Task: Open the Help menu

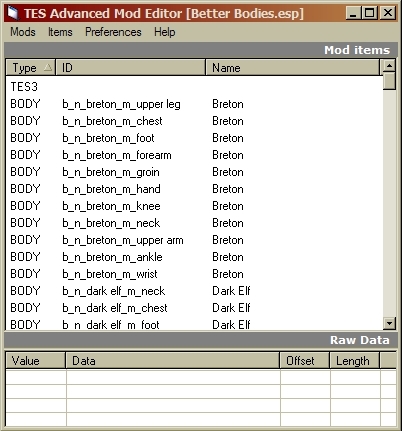Action: (165, 32)
